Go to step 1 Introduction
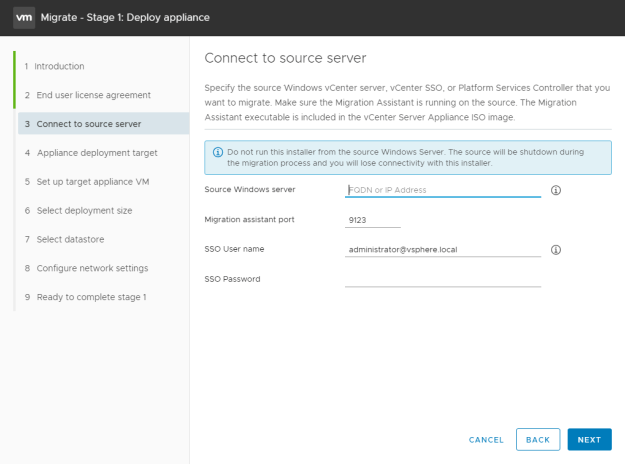Screen dimensions: 625x464 (54, 66)
